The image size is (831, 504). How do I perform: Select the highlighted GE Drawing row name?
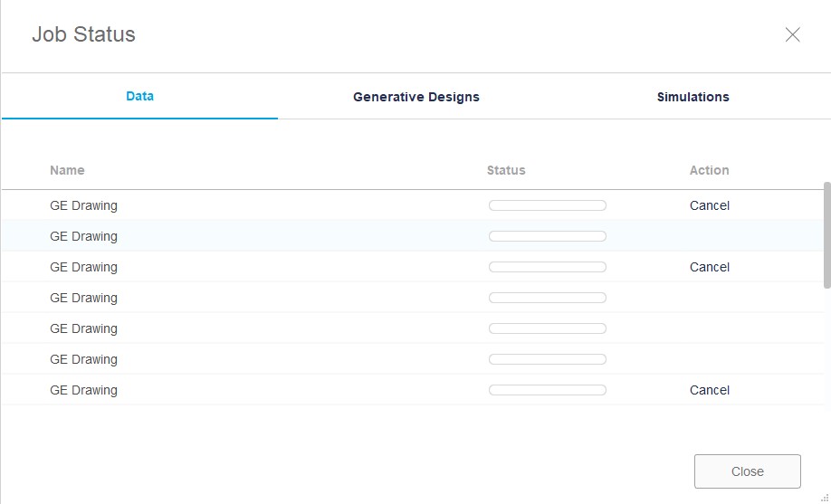84,236
